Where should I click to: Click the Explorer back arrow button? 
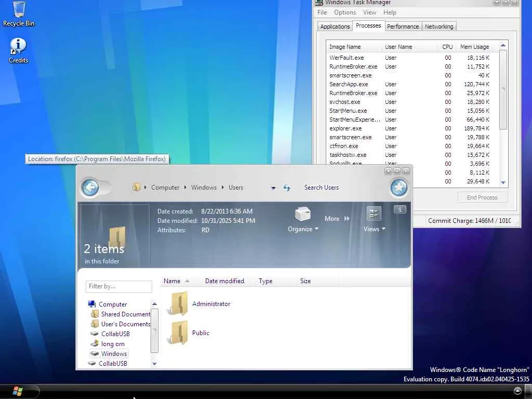coord(90,187)
